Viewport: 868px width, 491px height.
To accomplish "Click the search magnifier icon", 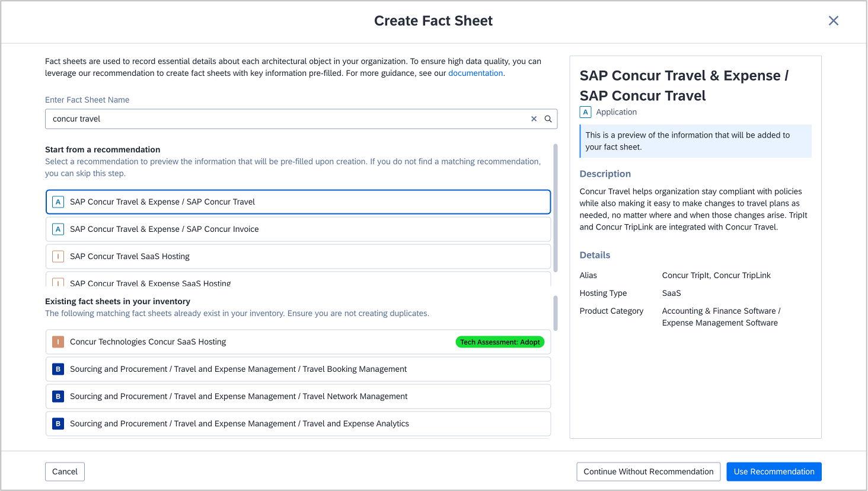I will click(548, 119).
